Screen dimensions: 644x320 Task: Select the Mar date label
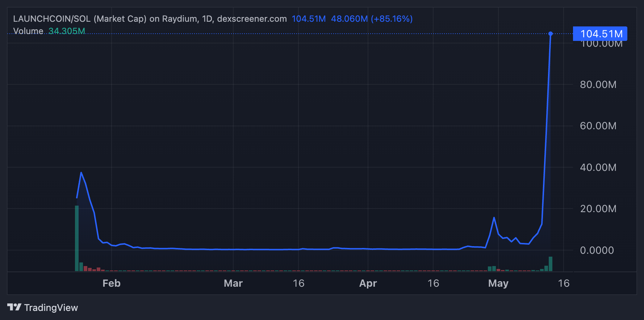click(233, 283)
